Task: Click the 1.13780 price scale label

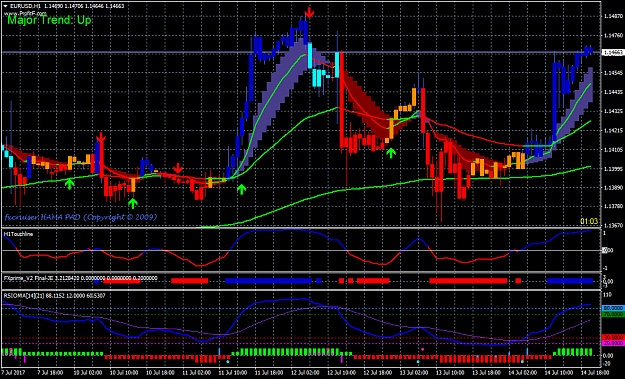Action: (613, 206)
